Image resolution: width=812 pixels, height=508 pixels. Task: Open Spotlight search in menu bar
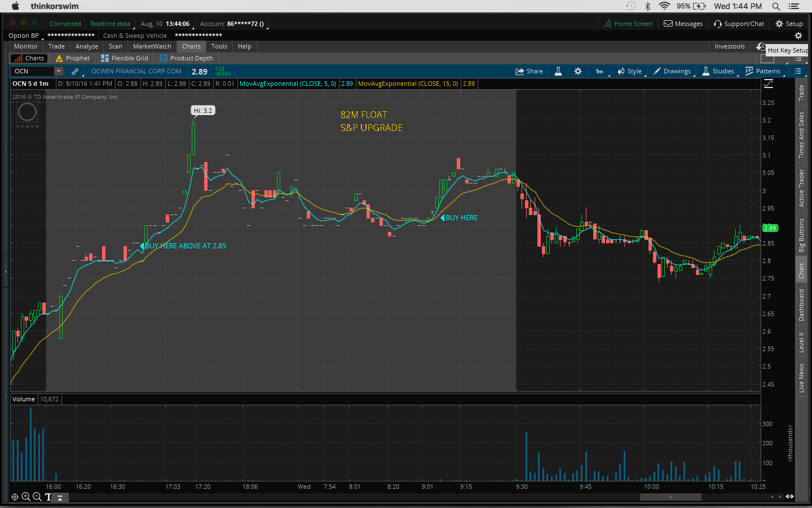tap(776, 6)
